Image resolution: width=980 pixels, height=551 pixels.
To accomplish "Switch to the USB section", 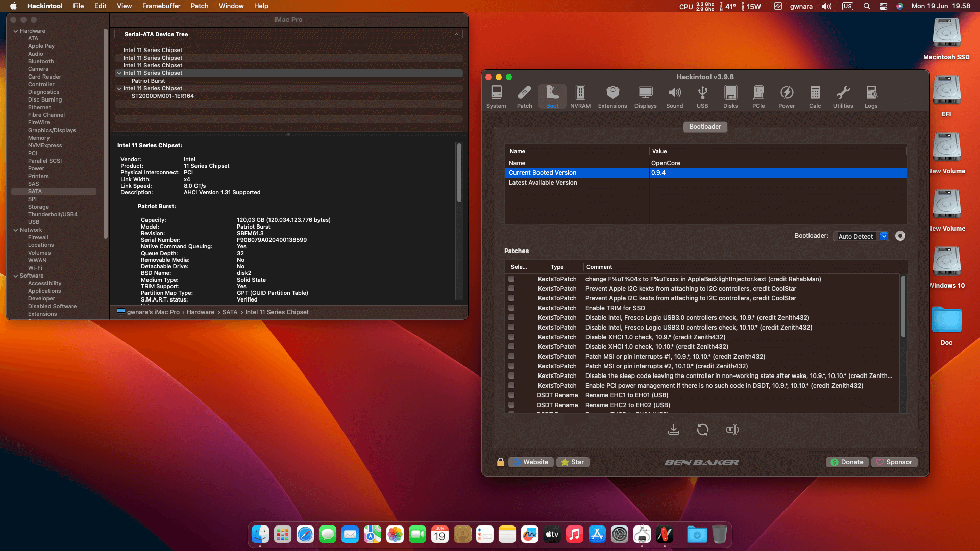I will [702, 96].
